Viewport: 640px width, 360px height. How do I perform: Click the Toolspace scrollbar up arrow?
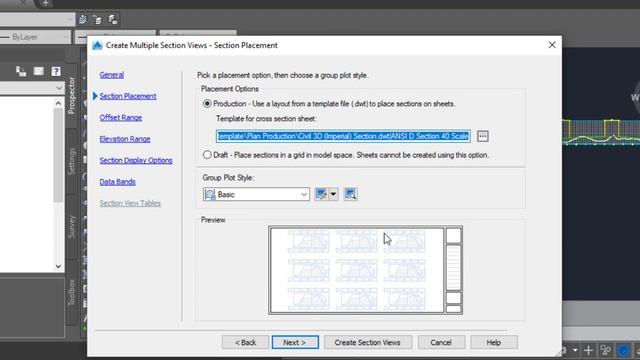click(58, 103)
